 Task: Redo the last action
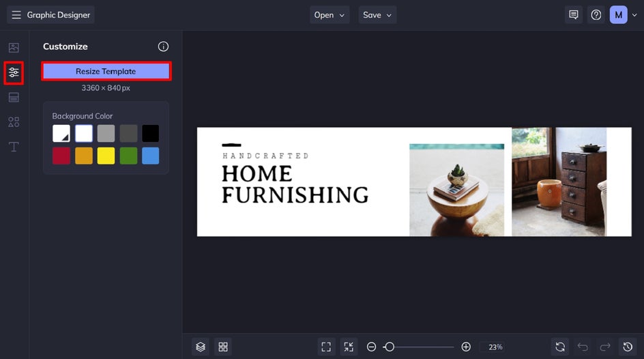(x=605, y=347)
